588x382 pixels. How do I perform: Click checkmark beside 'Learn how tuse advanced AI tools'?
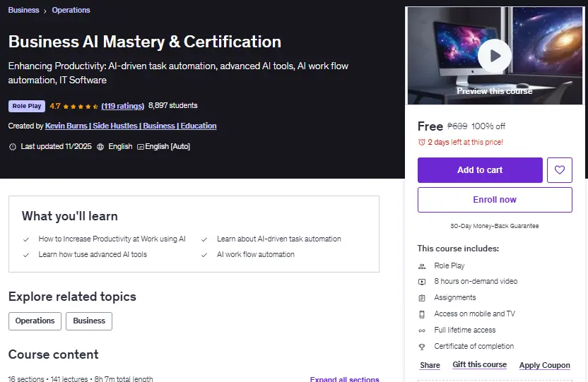click(x=26, y=255)
